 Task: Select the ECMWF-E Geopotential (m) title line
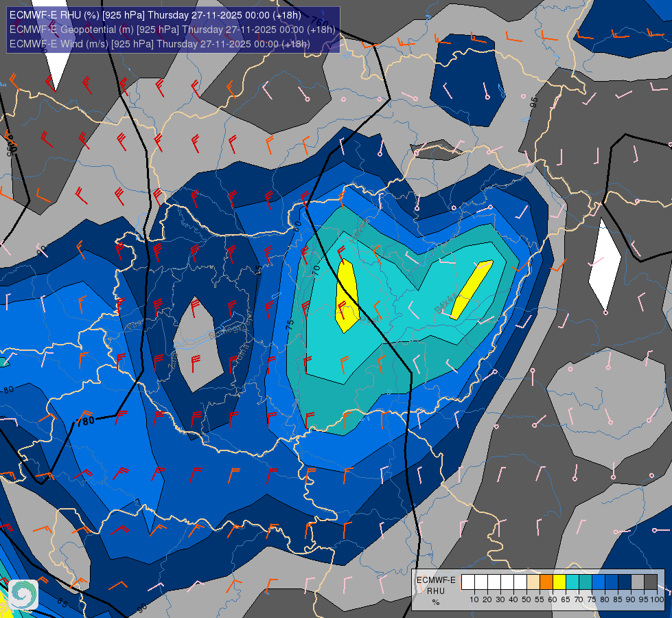pyautogui.click(x=172, y=30)
